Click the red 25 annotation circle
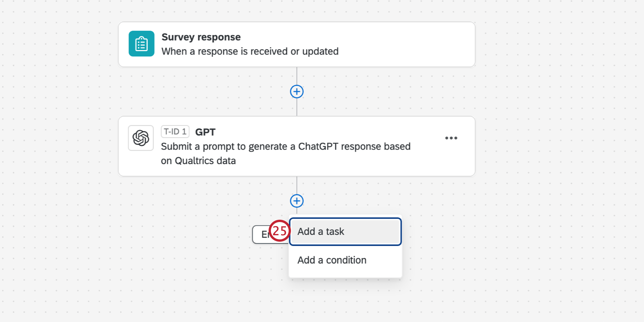644x322 pixels. coord(280,231)
